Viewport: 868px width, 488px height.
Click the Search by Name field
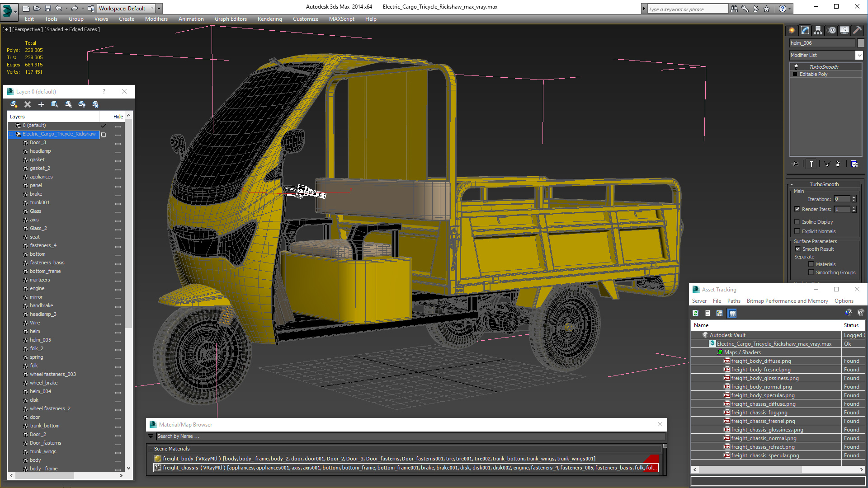(407, 436)
